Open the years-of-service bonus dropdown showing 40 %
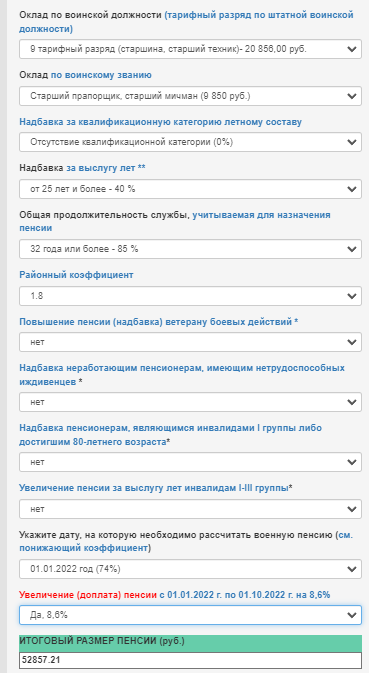 190,189
